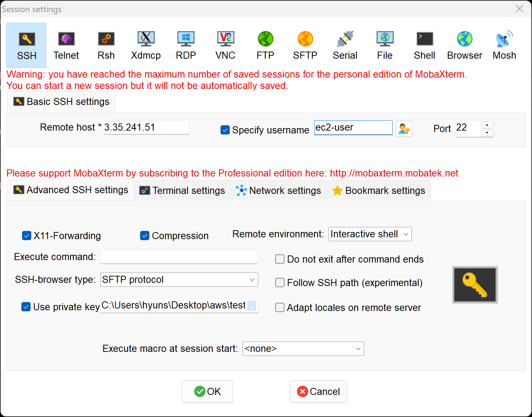Image resolution: width=532 pixels, height=417 pixels.
Task: Select the RDP session type
Action: [186, 45]
